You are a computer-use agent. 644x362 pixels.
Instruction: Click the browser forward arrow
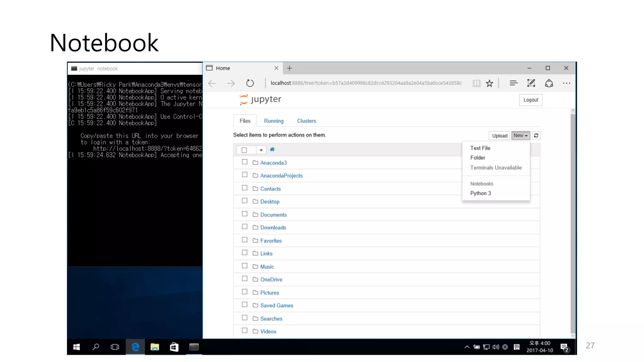coord(231,83)
